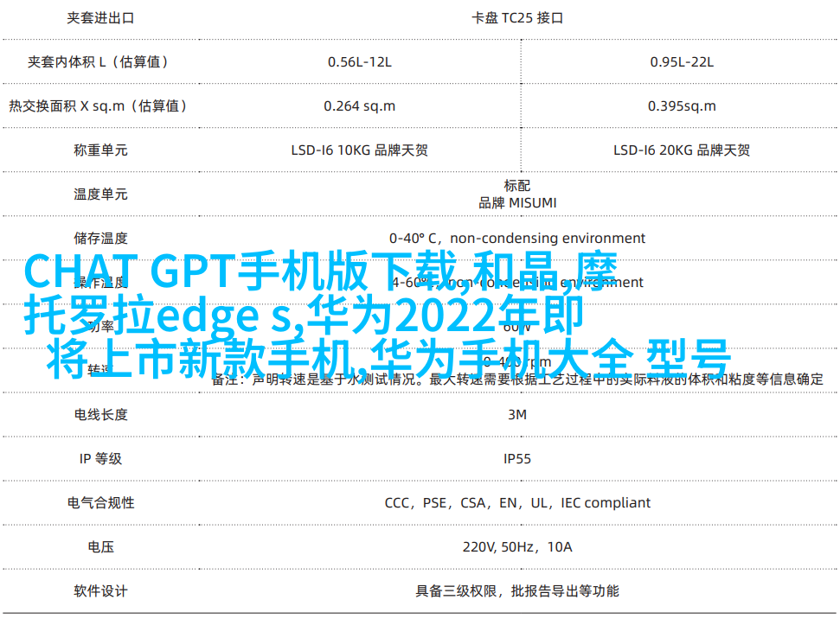
Task: Select the 温度单元 row label
Action: 100,194
